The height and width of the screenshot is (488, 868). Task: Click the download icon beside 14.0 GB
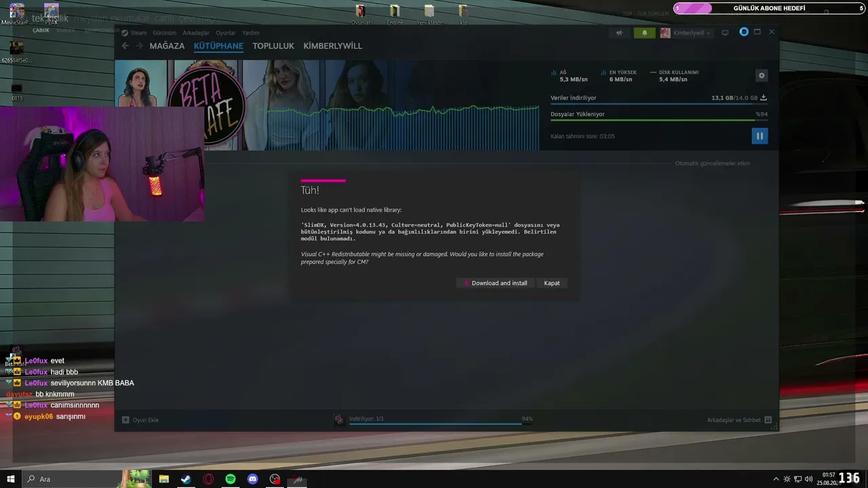(x=764, y=98)
